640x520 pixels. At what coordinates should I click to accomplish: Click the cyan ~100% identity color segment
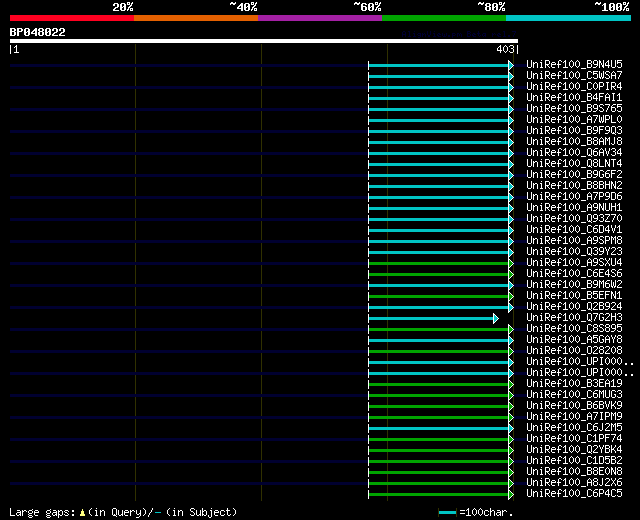coord(569,18)
